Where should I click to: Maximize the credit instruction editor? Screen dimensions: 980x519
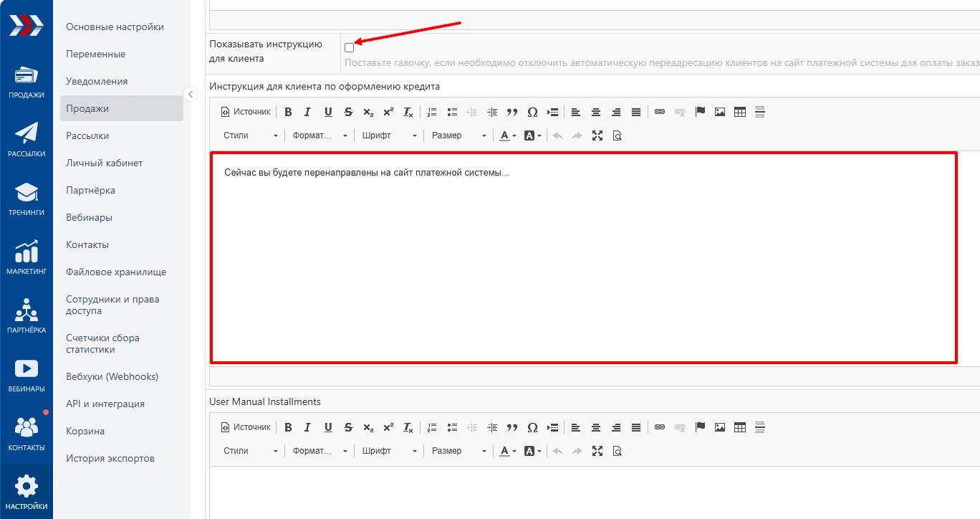[x=597, y=135]
